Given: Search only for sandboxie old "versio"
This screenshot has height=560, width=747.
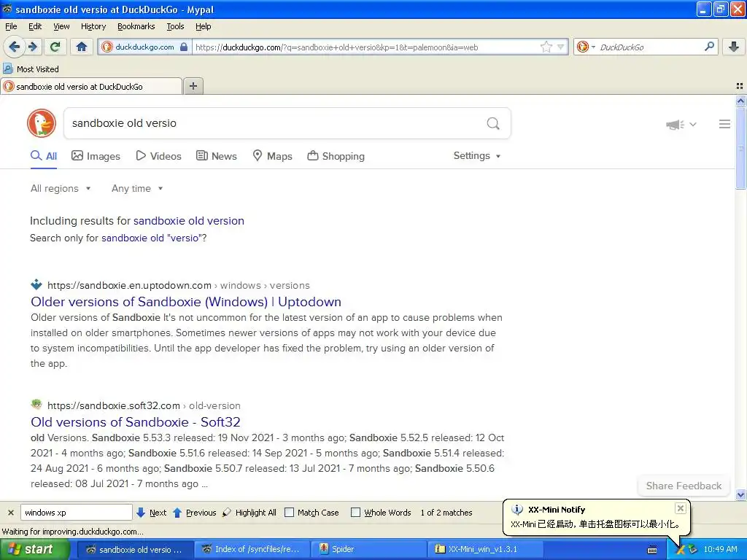Looking at the screenshot, I should (152, 238).
